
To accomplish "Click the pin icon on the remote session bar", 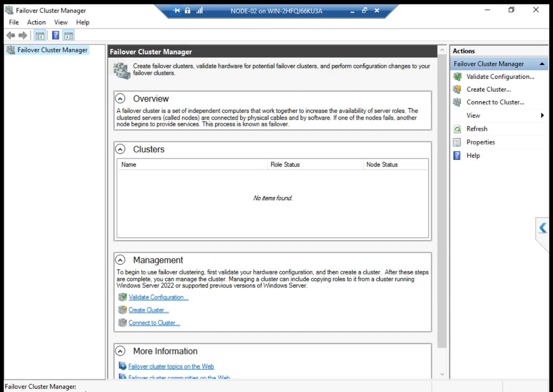I will click(x=177, y=10).
